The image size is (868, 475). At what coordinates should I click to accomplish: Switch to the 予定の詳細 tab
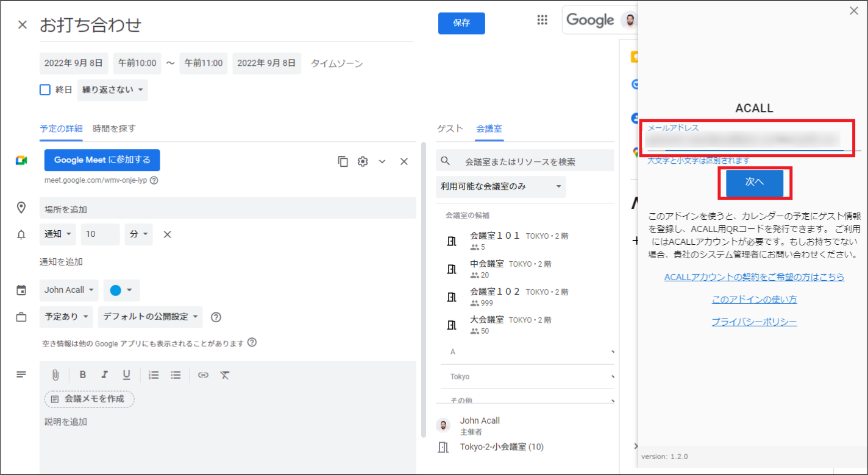click(x=61, y=128)
